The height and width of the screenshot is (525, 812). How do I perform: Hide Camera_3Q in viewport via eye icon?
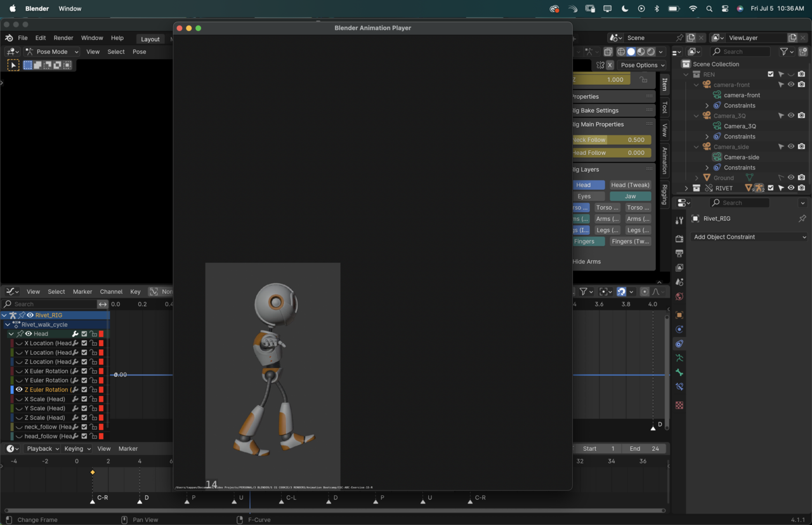coord(791,116)
